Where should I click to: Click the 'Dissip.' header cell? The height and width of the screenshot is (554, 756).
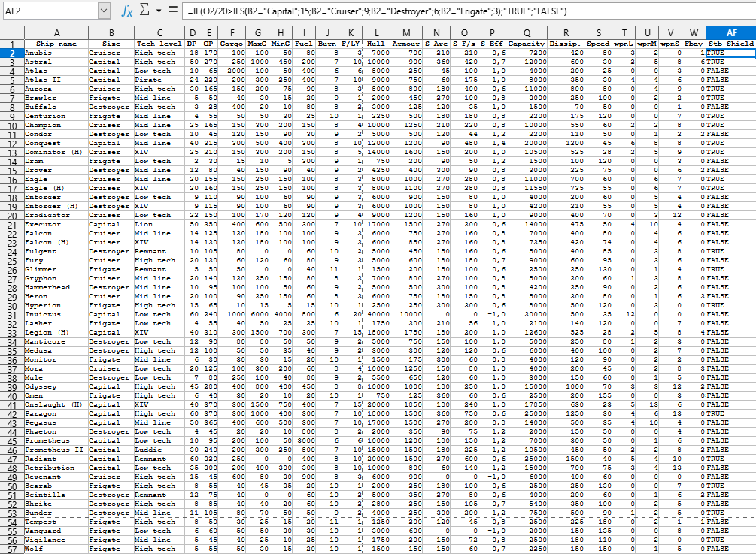[x=566, y=44]
